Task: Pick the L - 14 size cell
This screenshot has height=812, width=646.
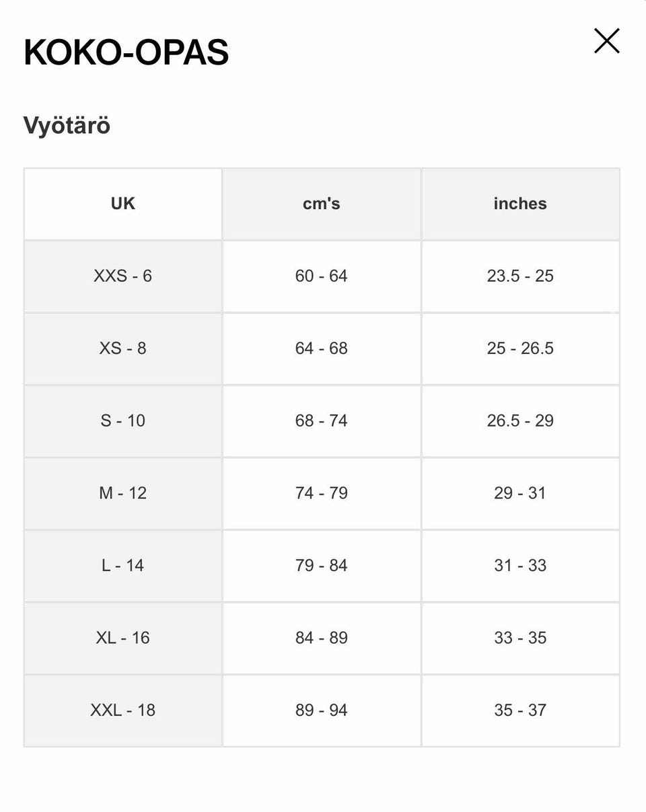Action: pos(122,566)
